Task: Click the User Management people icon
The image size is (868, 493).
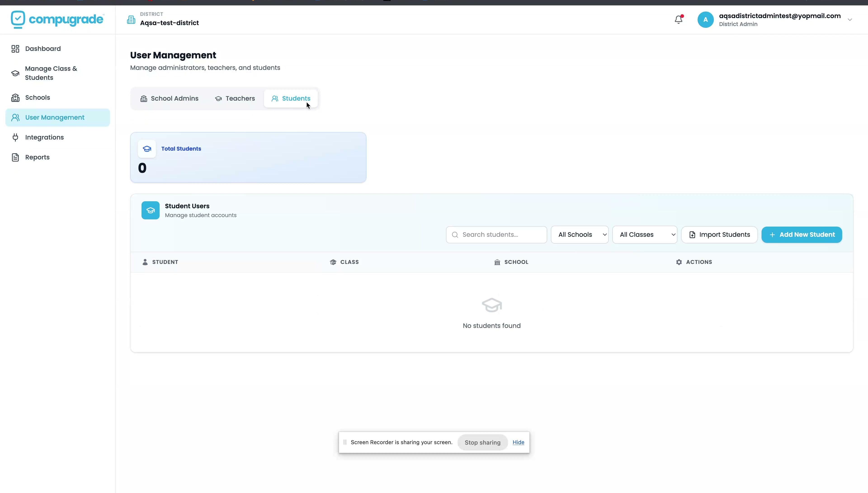Action: point(15,118)
